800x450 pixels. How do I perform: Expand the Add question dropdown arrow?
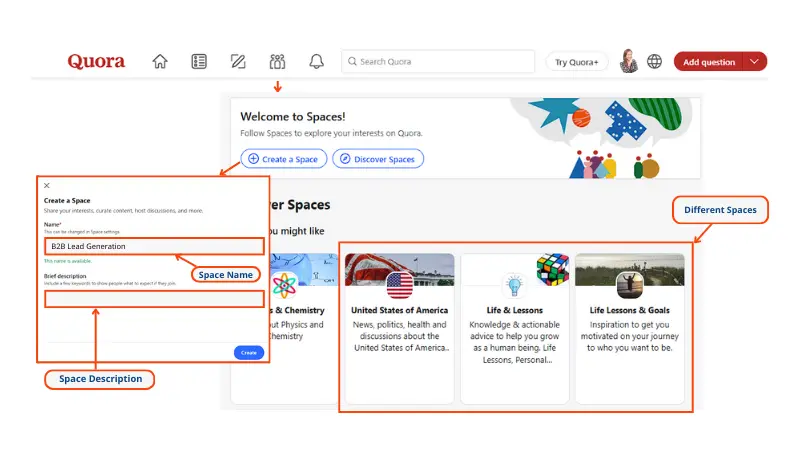[x=755, y=62]
